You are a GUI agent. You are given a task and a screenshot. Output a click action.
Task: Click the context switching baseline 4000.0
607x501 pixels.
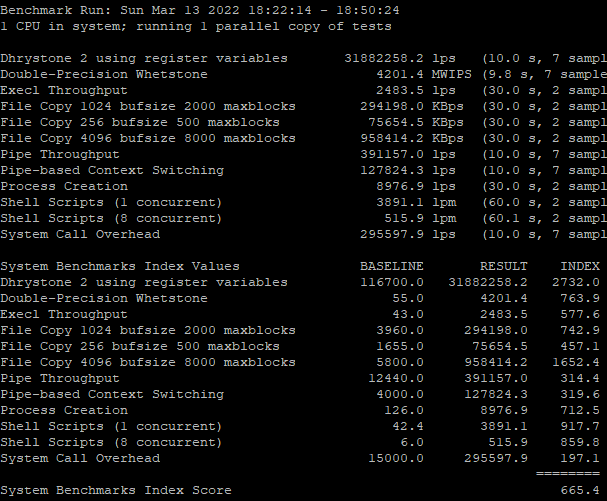(400, 395)
